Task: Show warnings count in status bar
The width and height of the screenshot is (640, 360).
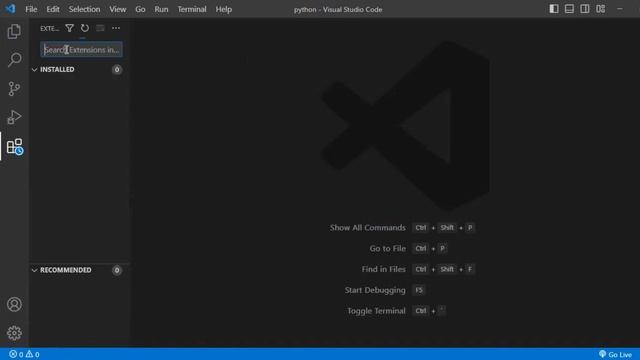Action: pyautogui.click(x=33, y=354)
